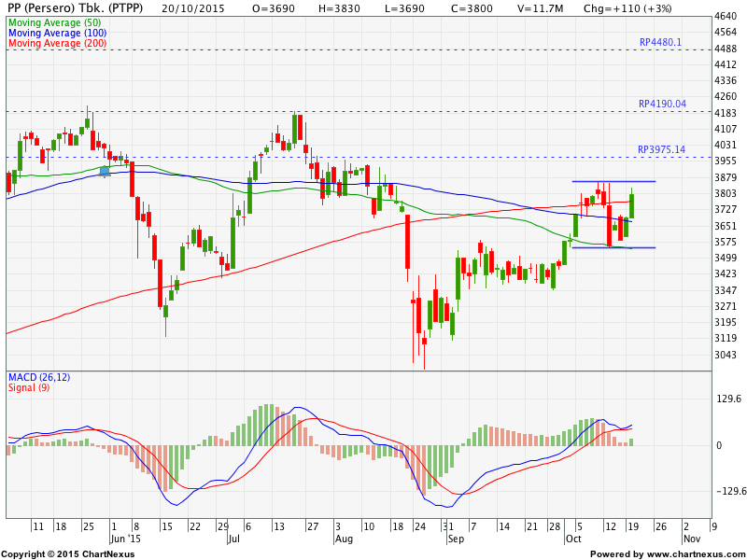Select the Moving Average (100) legend label
The width and height of the screenshot is (747, 560).
[56, 33]
